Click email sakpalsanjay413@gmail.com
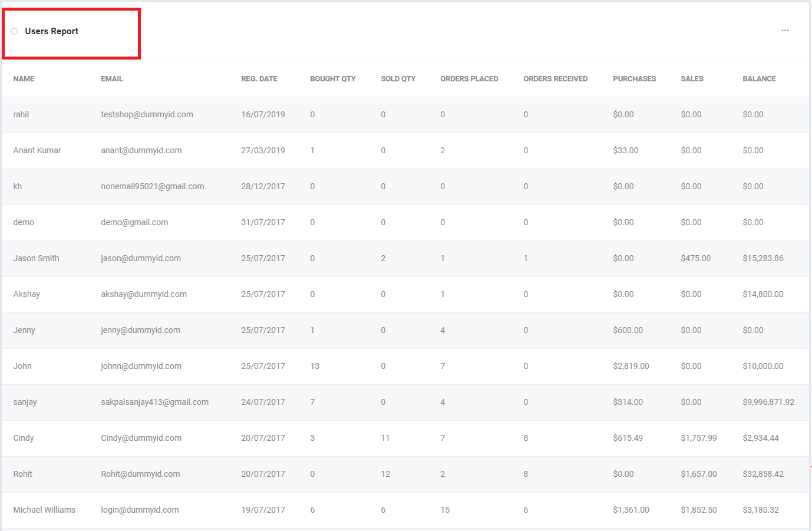Screen dimensions: 812x531 [x=155, y=403]
